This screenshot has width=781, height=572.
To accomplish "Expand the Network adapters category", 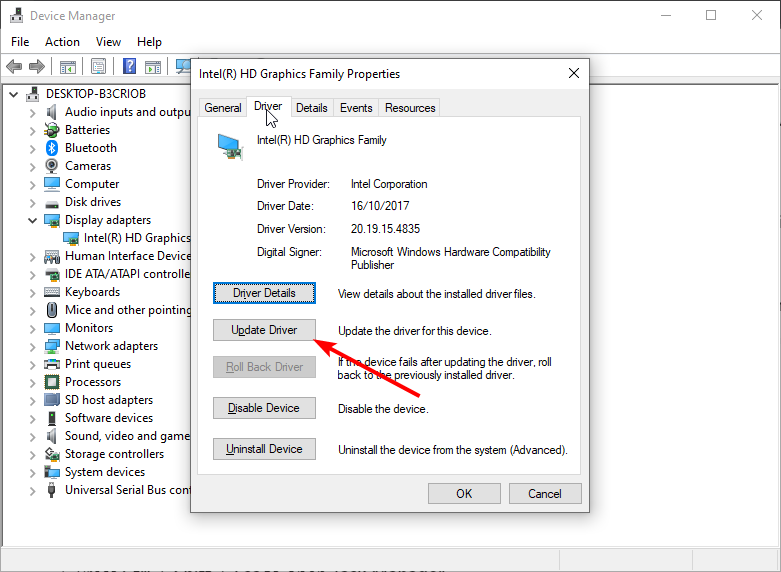I will pyautogui.click(x=33, y=346).
